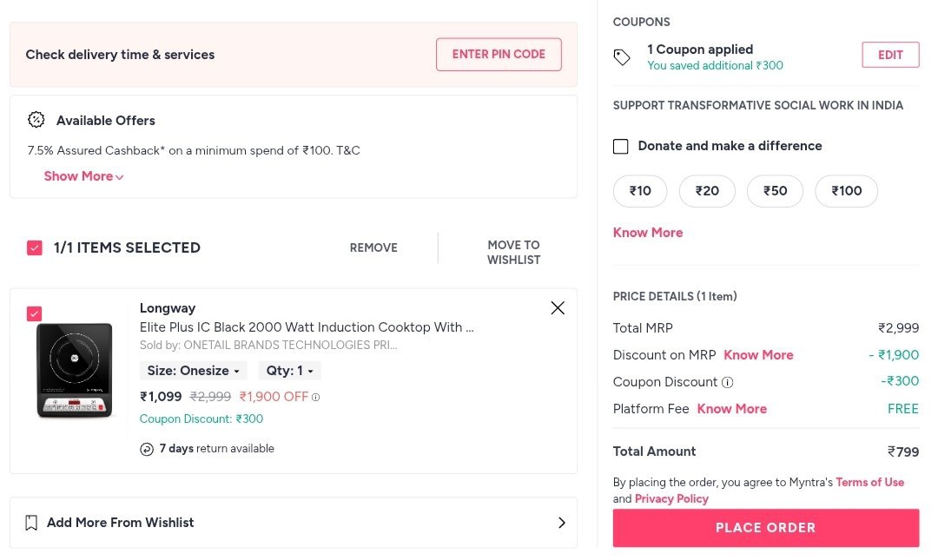The width and height of the screenshot is (938, 560).
Task: Toggle the 1/1 Items Selected checkbox
Action: pyautogui.click(x=35, y=248)
